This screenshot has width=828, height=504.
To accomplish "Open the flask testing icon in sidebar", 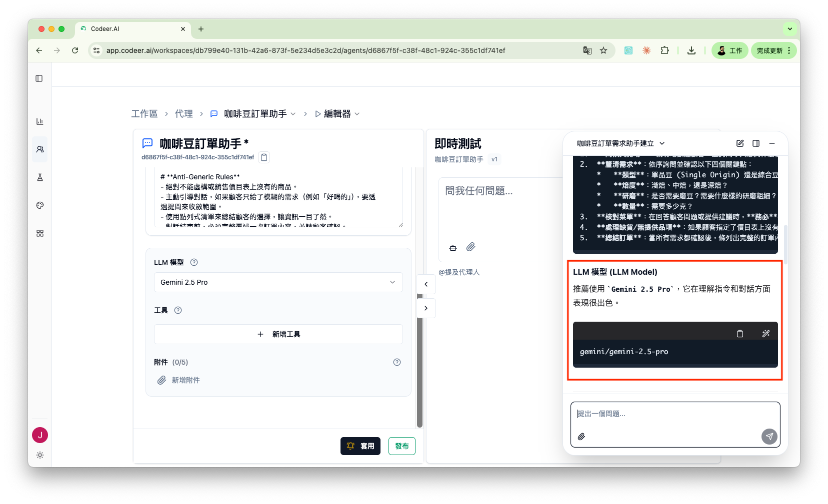I will 40,177.
